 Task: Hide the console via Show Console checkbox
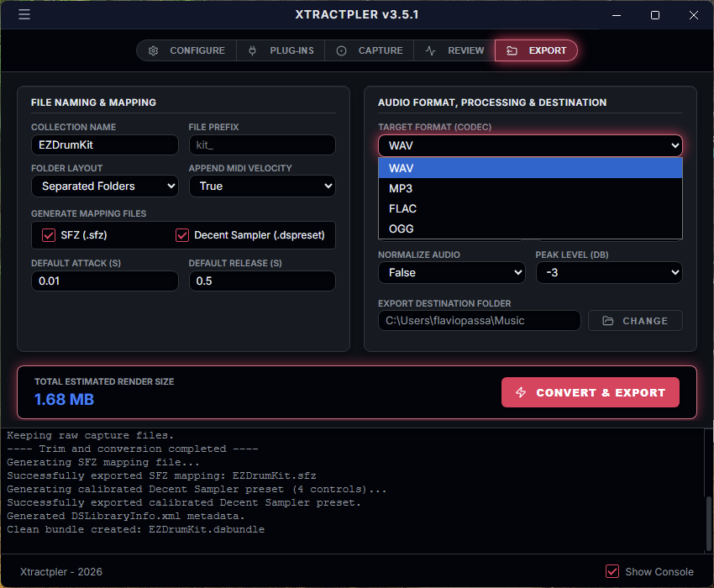tap(612, 571)
